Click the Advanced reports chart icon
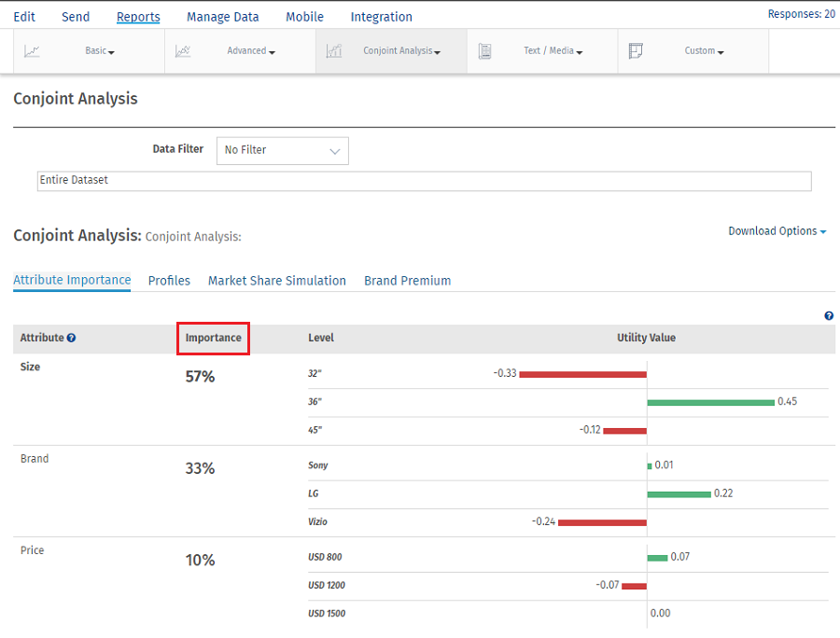Screen dimensions: 840x638 point(183,51)
